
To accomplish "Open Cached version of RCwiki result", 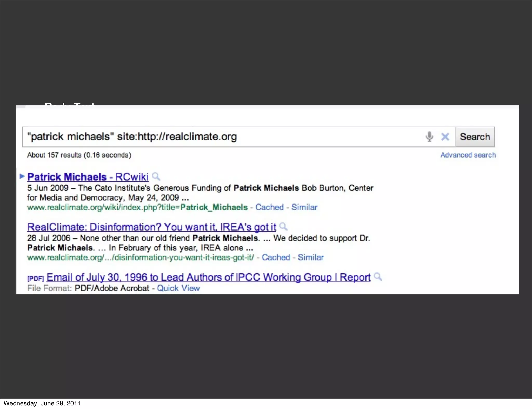I will click(x=269, y=207).
